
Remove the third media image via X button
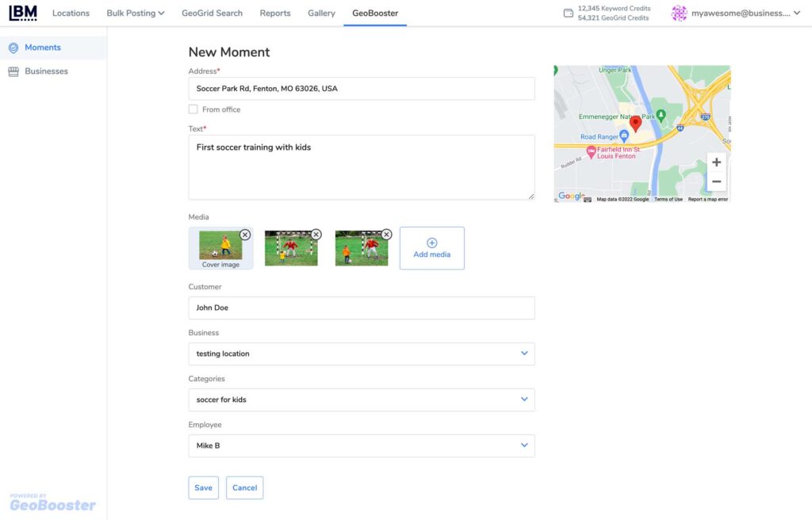(386, 235)
